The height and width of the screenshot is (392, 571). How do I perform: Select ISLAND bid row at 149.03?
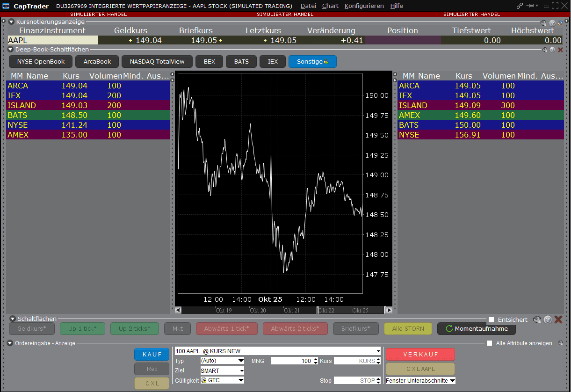88,105
